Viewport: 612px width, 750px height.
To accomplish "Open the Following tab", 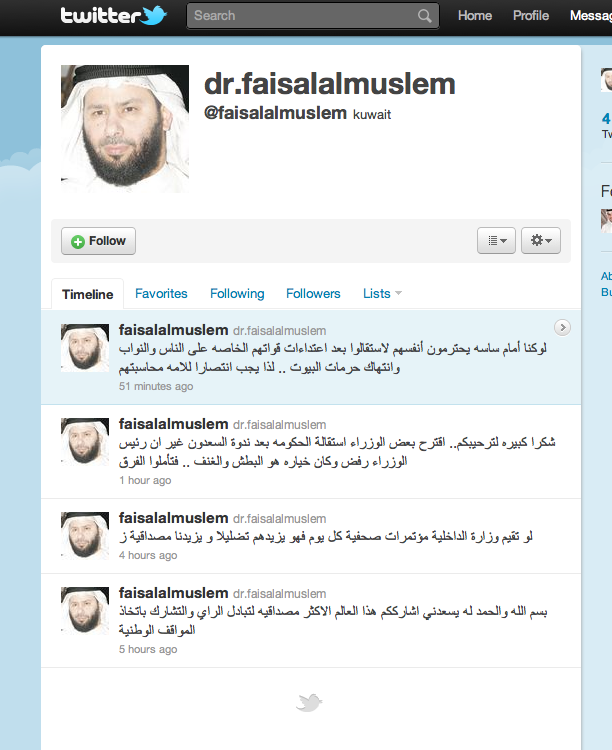I will [x=237, y=293].
